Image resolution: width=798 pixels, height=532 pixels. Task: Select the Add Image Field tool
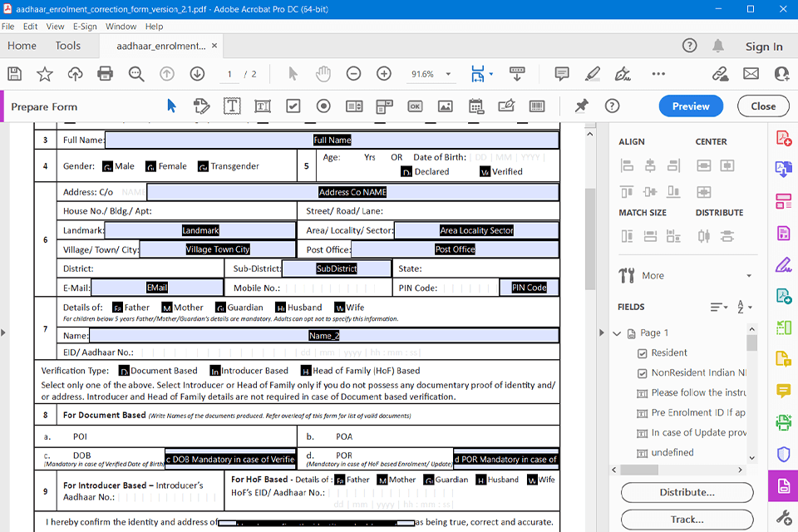[445, 106]
